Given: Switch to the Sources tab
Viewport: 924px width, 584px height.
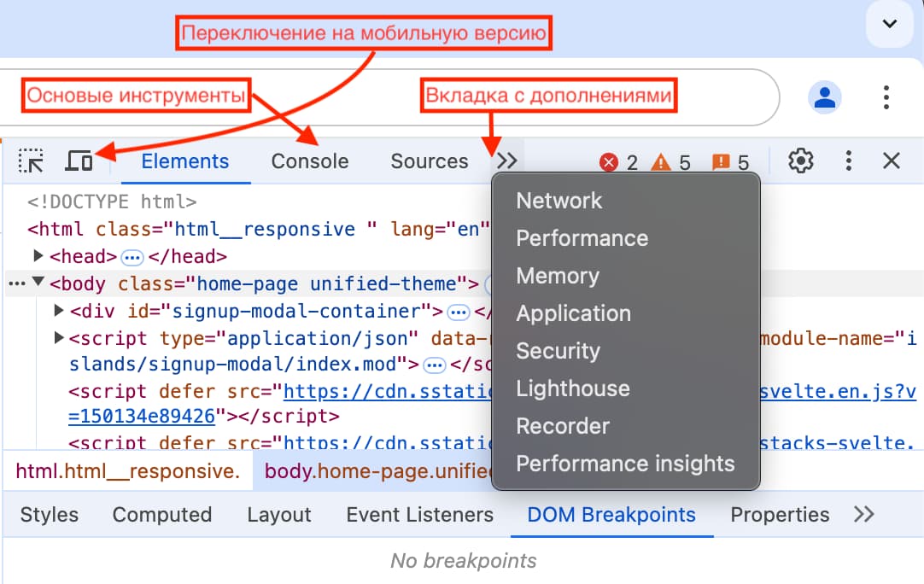Looking at the screenshot, I should pos(430,161).
